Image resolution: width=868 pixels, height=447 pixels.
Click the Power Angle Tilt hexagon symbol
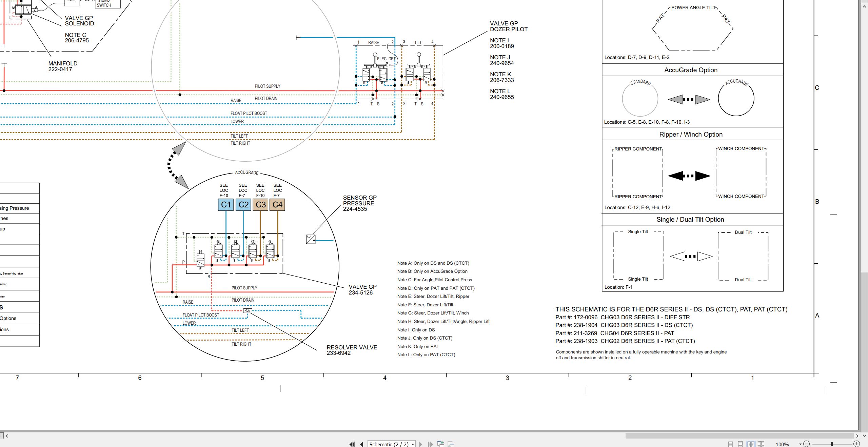point(693,29)
